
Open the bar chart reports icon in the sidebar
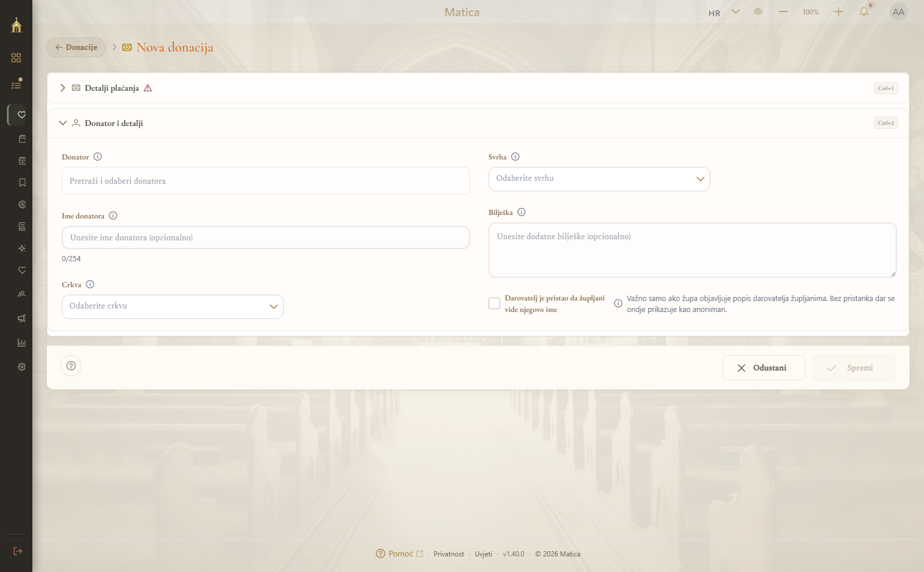pyautogui.click(x=22, y=343)
